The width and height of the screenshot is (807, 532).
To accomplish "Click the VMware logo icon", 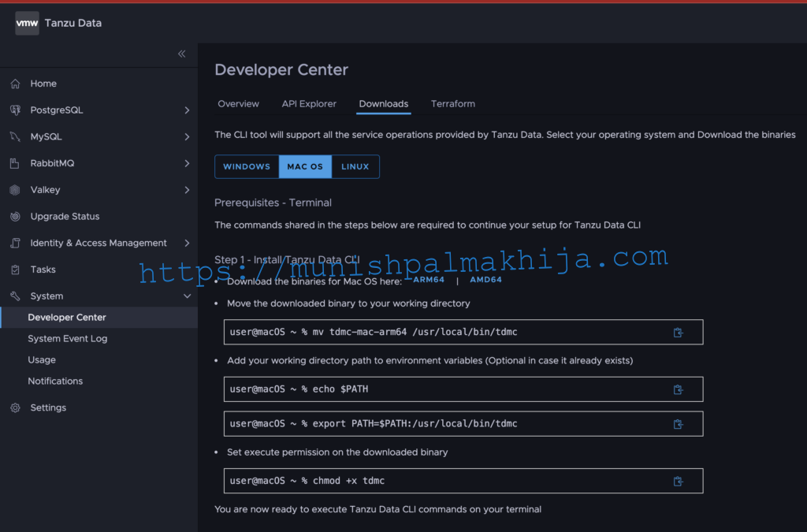I will [x=28, y=23].
